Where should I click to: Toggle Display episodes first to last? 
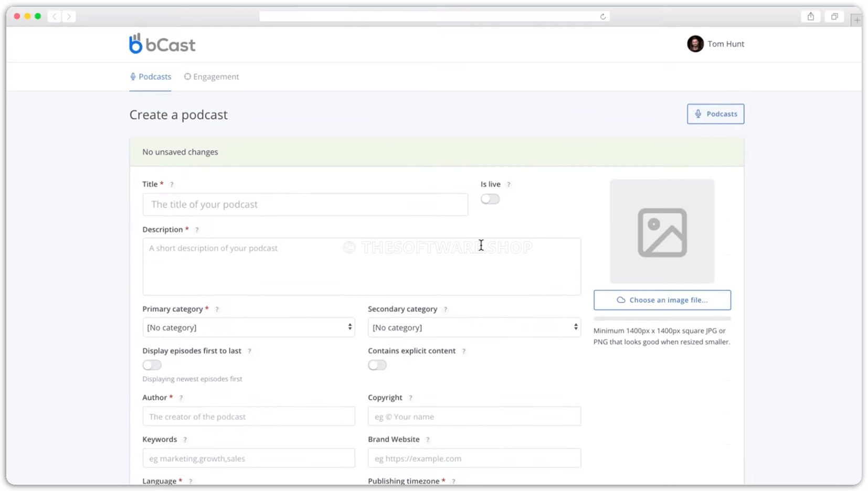[152, 365]
